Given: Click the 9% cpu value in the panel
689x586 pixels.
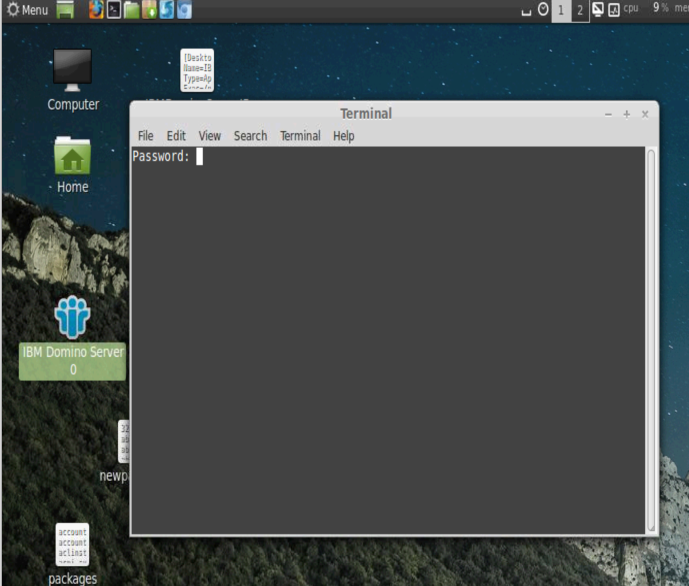Looking at the screenshot, I should click(660, 7).
